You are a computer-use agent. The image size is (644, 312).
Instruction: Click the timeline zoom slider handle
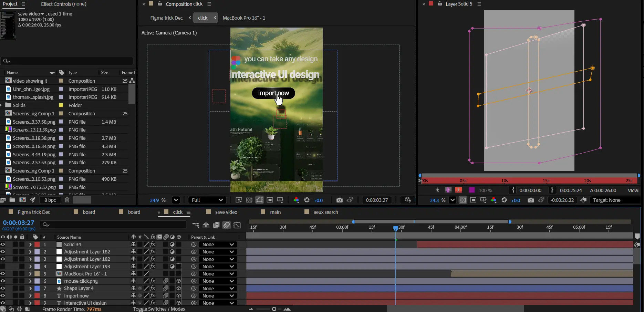[x=274, y=309]
